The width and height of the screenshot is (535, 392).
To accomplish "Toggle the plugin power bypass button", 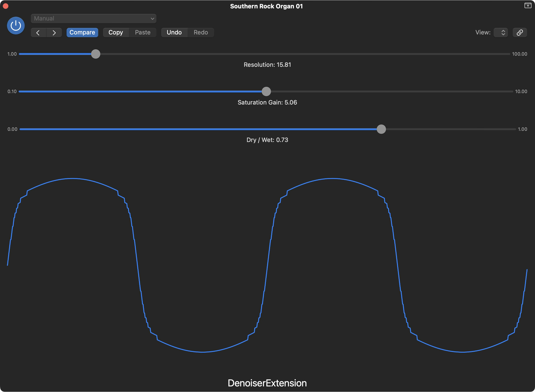I will [16, 25].
